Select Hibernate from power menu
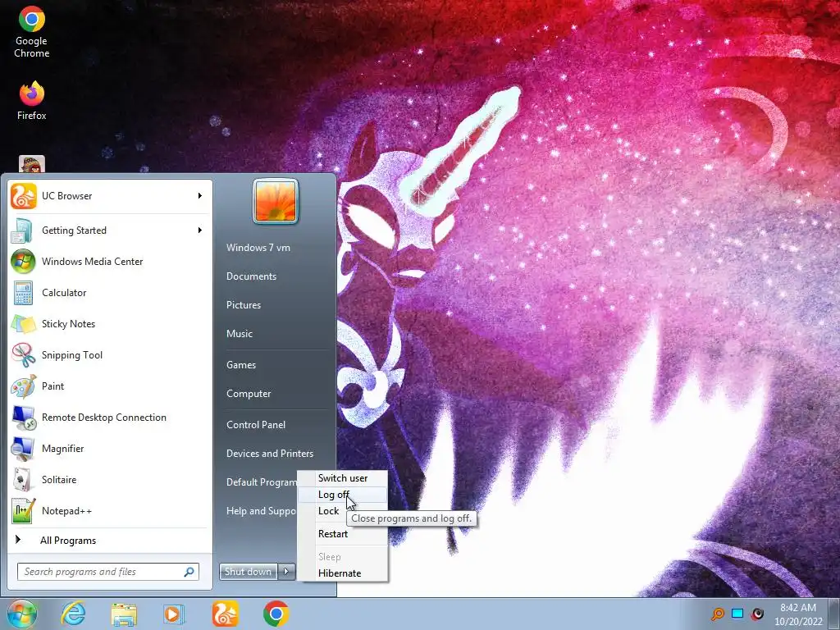 click(x=343, y=573)
